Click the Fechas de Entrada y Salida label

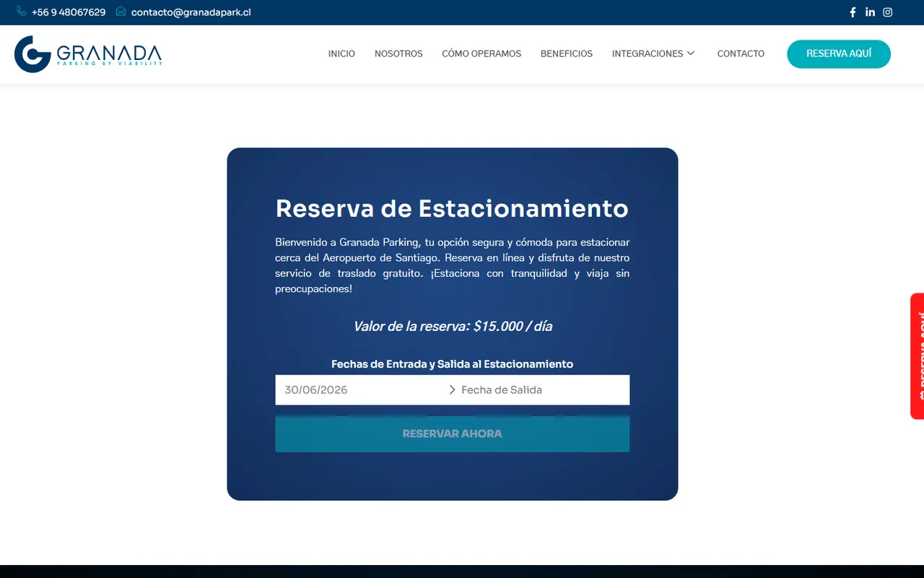tap(452, 364)
